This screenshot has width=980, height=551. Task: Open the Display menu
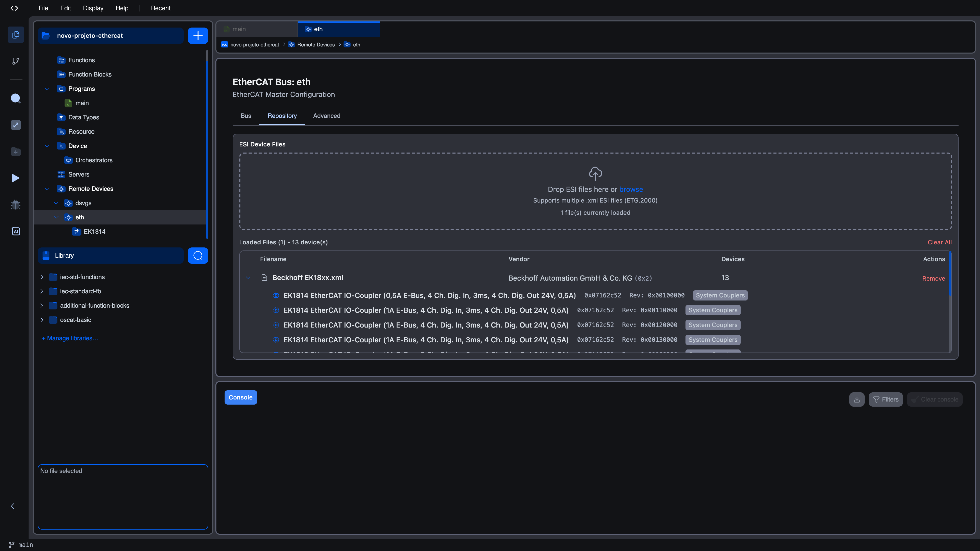point(93,8)
